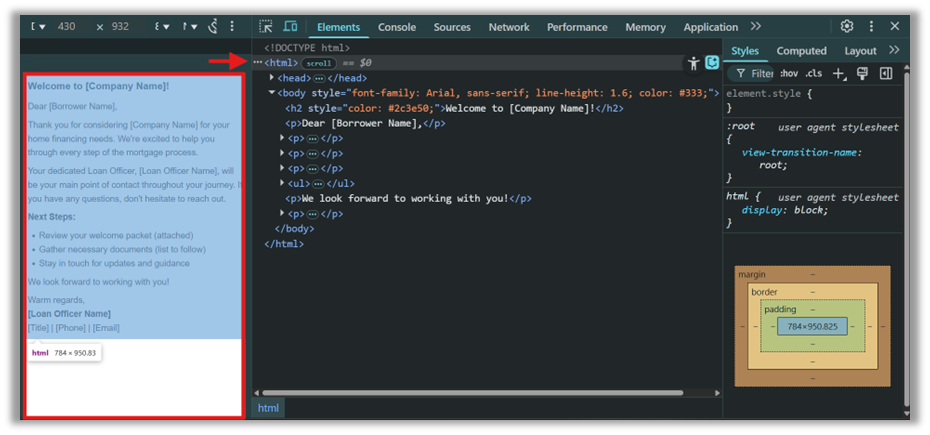
Task: Toggle the :hov element state panel
Action: click(789, 73)
